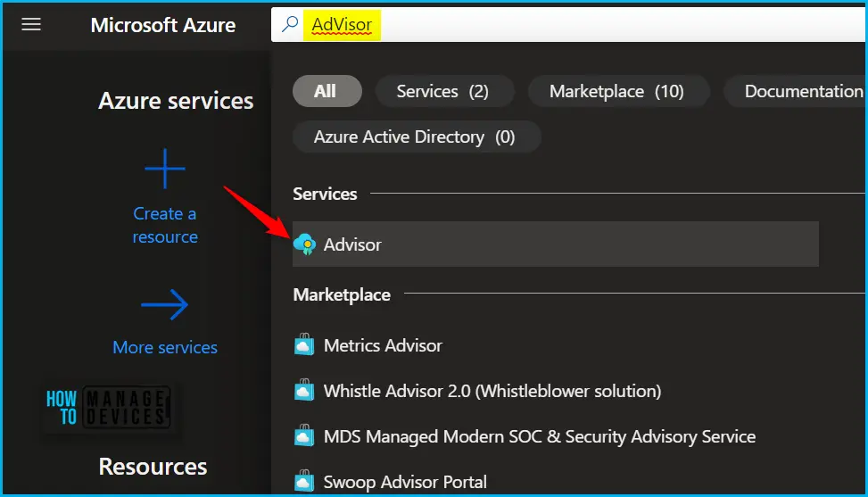Click the Create a resource plus icon
Image resolution: width=868 pixels, height=497 pixels.
(x=165, y=169)
